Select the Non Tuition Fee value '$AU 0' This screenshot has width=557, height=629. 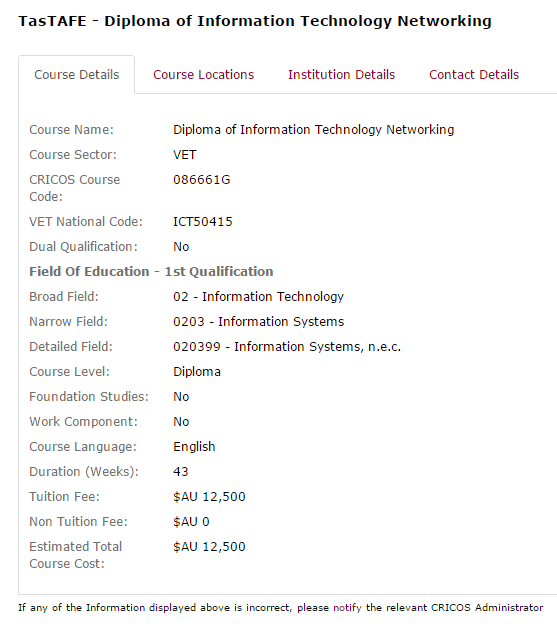coord(191,522)
